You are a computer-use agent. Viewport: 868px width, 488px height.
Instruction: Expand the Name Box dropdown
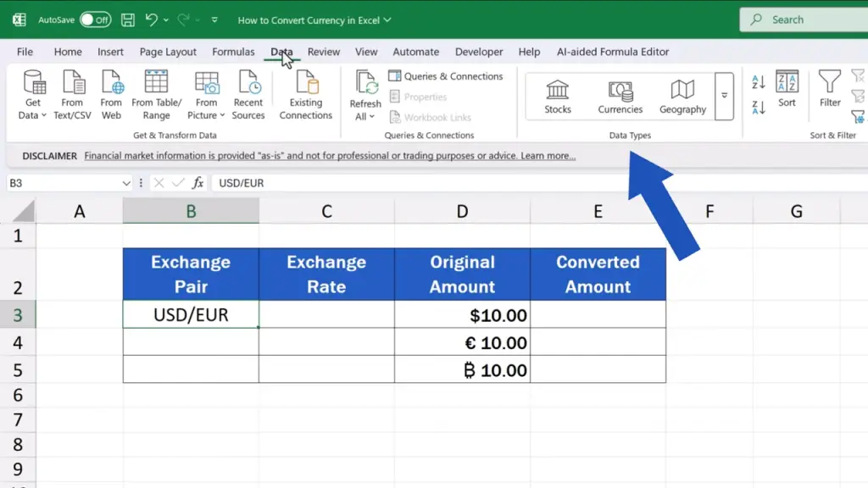point(126,183)
